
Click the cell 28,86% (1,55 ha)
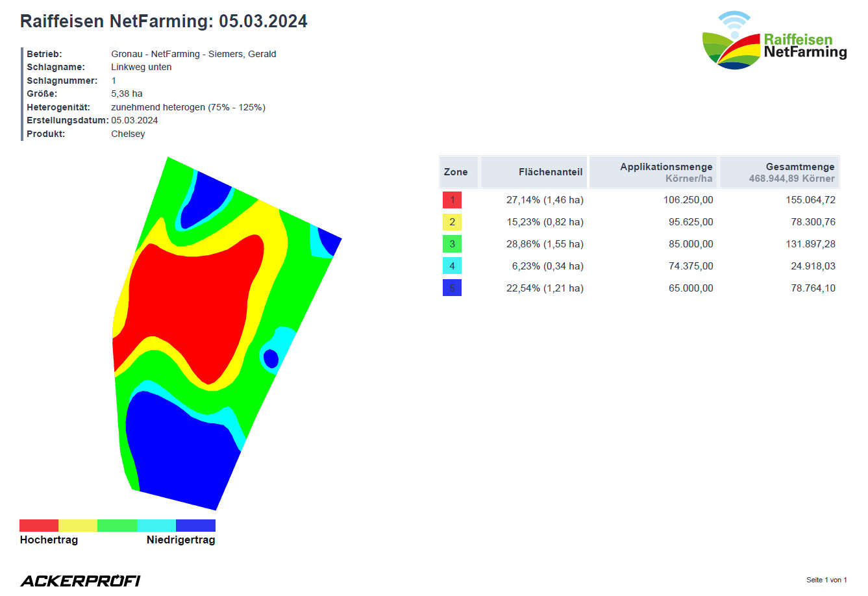[545, 244]
